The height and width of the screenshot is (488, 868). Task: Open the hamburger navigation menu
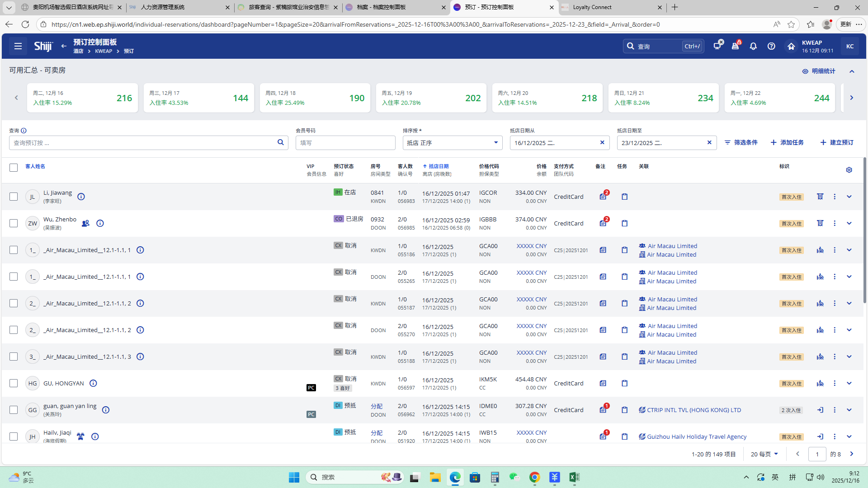point(18,46)
